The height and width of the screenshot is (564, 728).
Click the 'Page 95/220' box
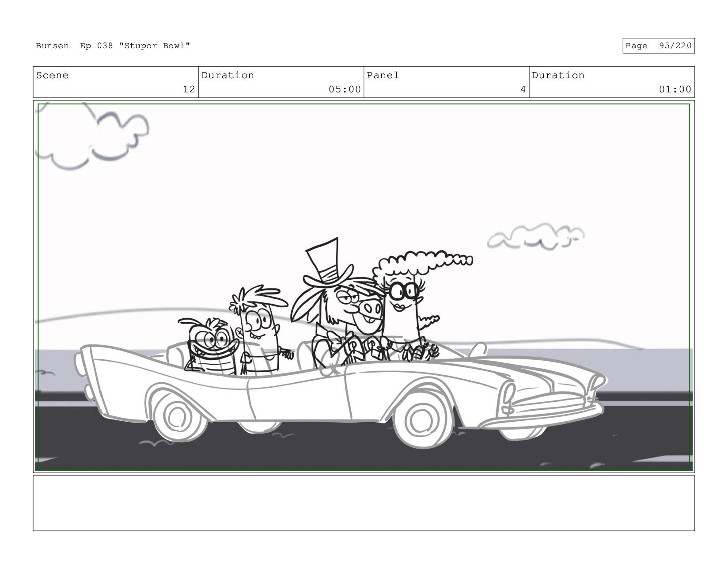pos(658,46)
